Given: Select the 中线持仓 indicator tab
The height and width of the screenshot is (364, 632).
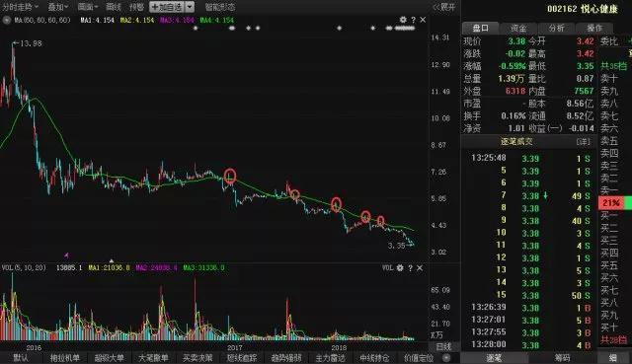Looking at the screenshot, I should point(374,357).
